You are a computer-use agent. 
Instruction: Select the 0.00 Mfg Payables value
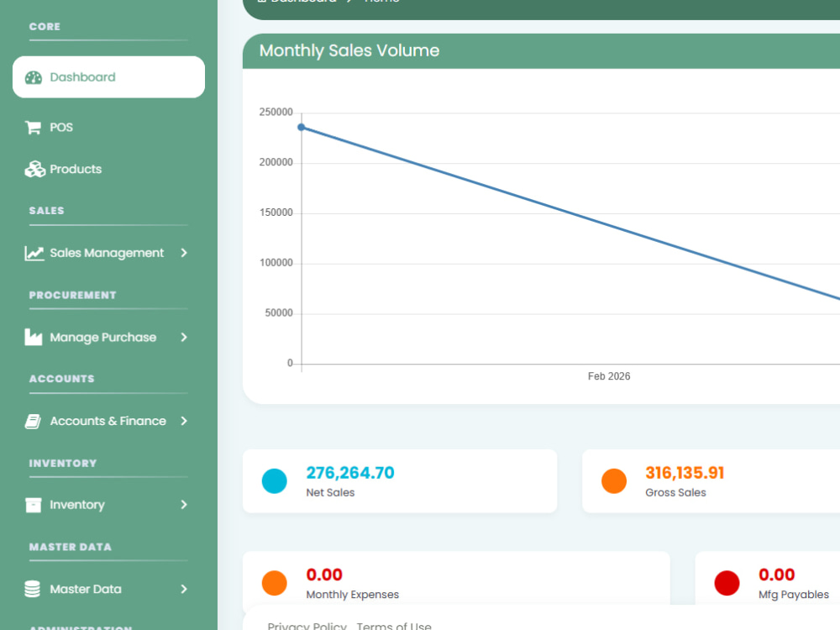pos(777,575)
